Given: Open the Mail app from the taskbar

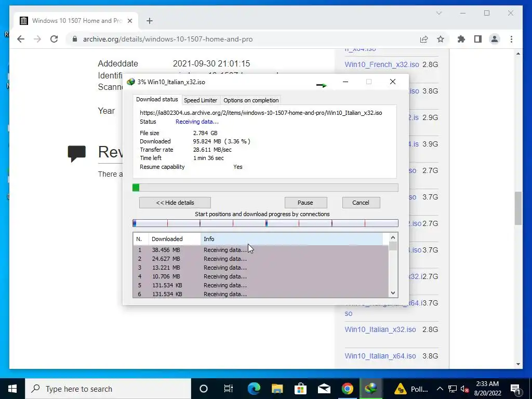Looking at the screenshot, I should pos(324,389).
